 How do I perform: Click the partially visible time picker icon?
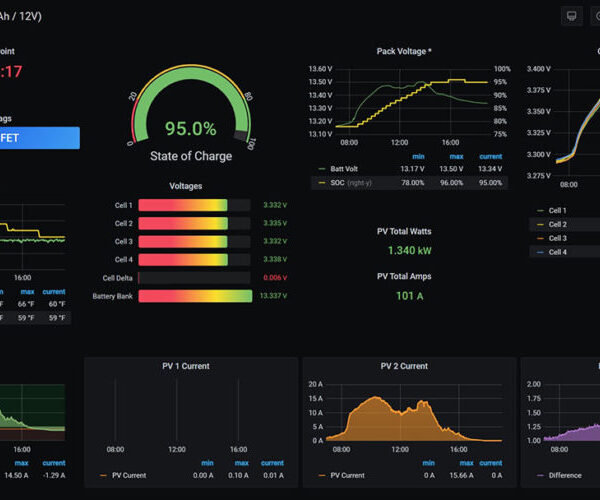tap(596, 16)
